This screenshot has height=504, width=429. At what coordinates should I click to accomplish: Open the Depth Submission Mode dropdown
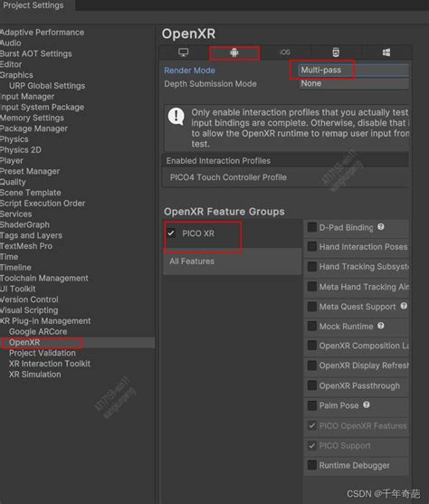tap(354, 83)
